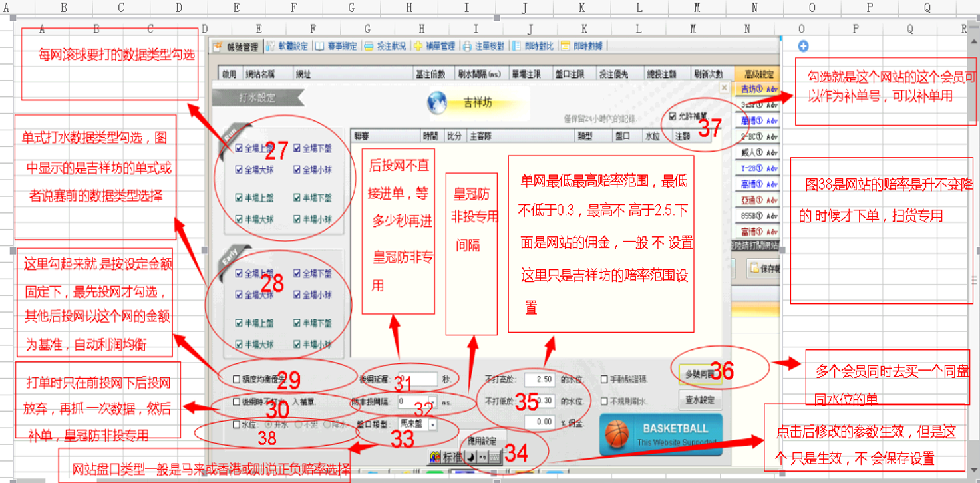This screenshot has height=483, width=980.
Task: Close the 打水設定 dialog with the X
Action: [724, 88]
